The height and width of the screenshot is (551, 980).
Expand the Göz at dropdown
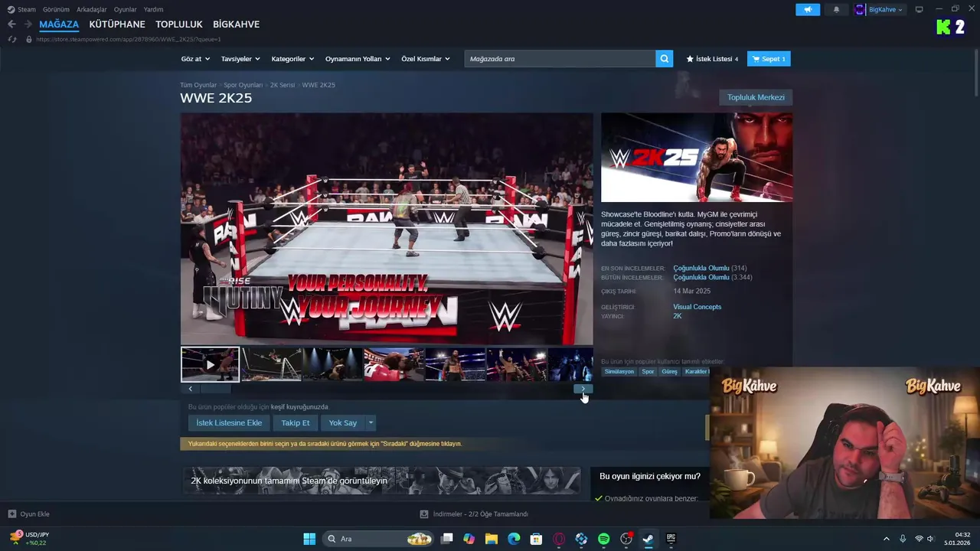click(195, 59)
